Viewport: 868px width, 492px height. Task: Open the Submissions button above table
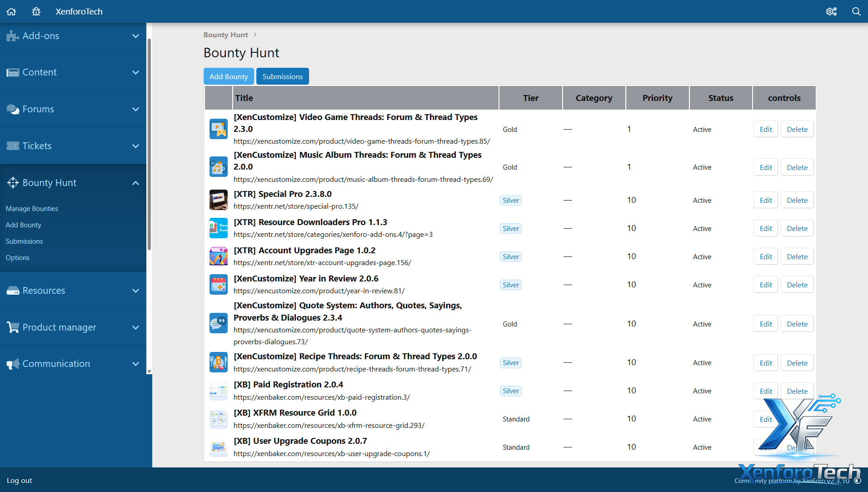tap(282, 76)
